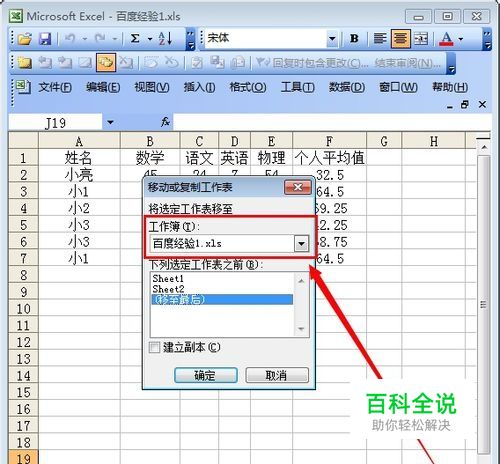
Task: Select column H header
Action: pyautogui.click(x=434, y=141)
